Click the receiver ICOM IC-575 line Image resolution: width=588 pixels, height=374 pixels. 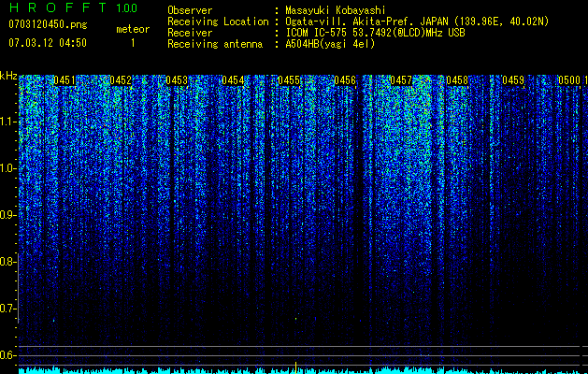click(x=375, y=33)
